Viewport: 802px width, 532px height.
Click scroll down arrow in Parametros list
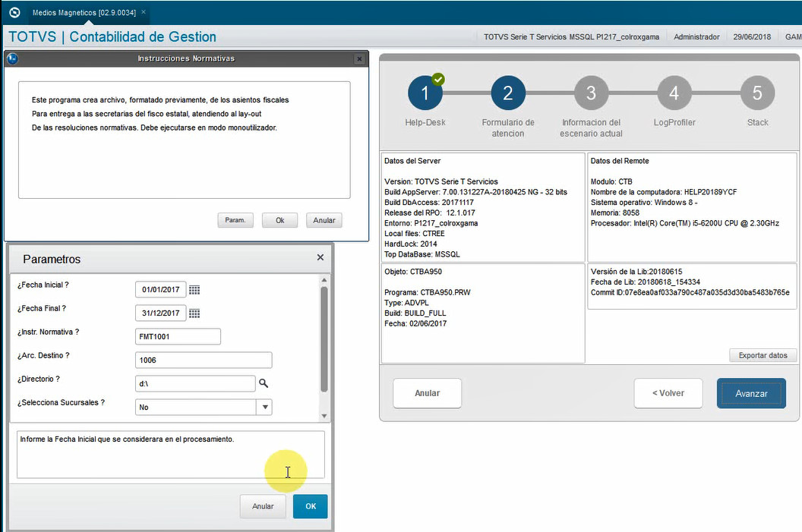pyautogui.click(x=324, y=416)
